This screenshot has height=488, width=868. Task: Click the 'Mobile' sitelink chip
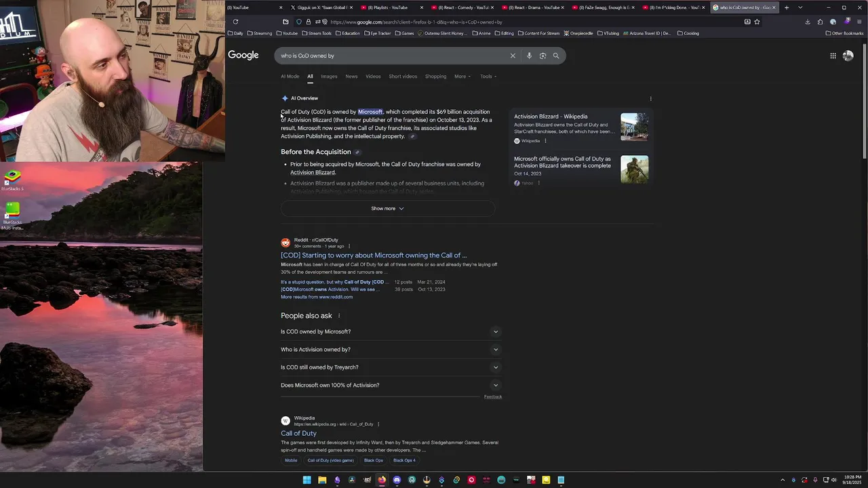291,460
